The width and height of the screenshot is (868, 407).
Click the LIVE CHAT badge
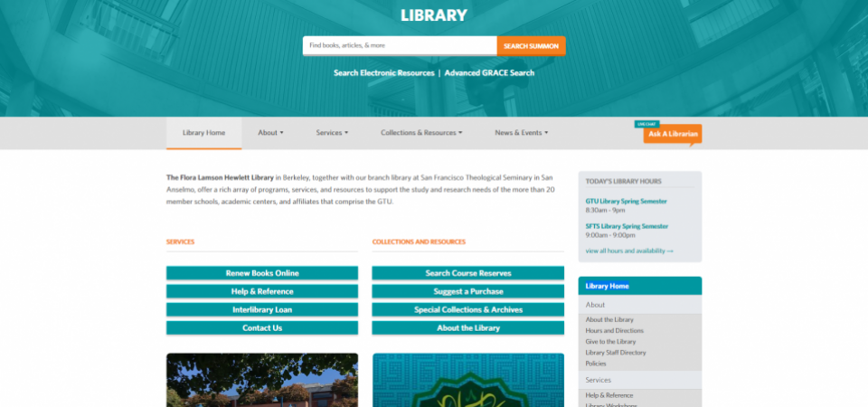click(646, 124)
